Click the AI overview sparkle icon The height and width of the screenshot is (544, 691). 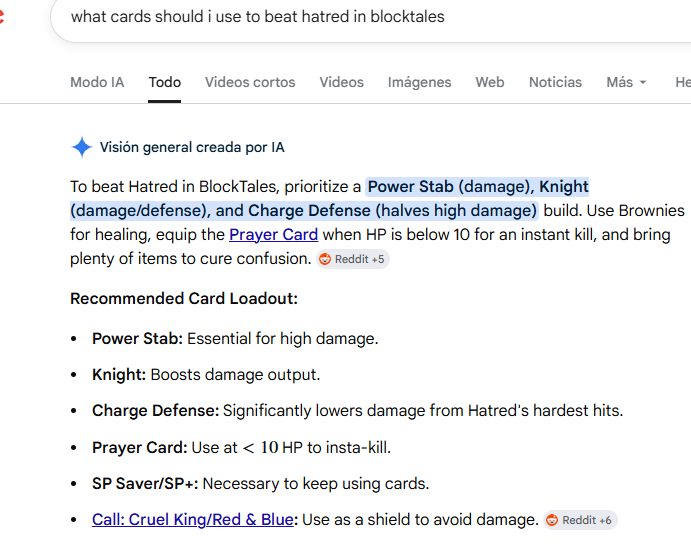coord(81,148)
